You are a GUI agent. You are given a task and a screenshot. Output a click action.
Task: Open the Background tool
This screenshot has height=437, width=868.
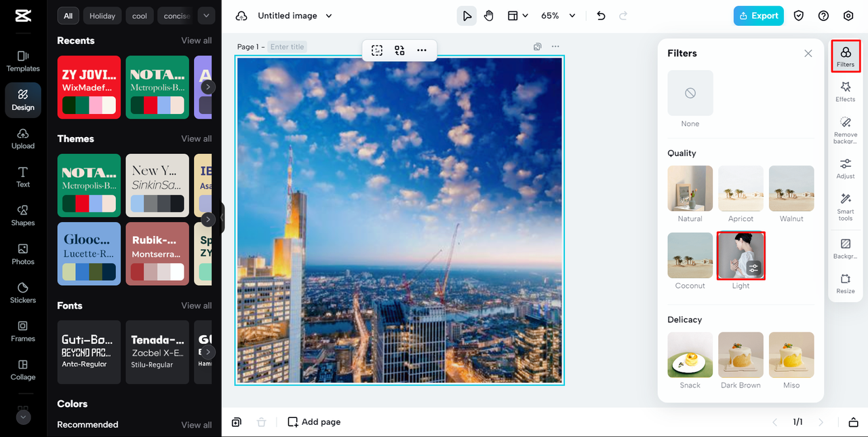846,248
